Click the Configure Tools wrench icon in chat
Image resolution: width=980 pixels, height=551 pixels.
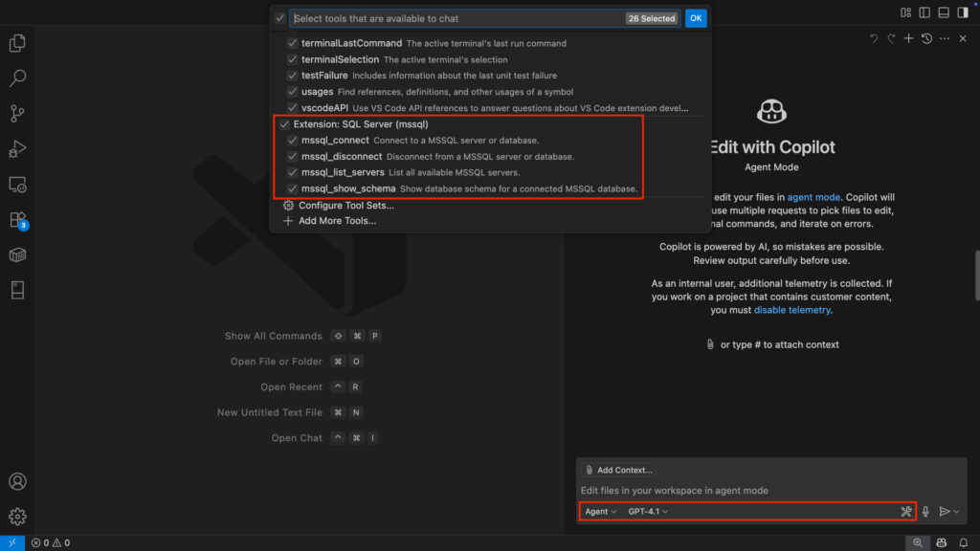[905, 511]
